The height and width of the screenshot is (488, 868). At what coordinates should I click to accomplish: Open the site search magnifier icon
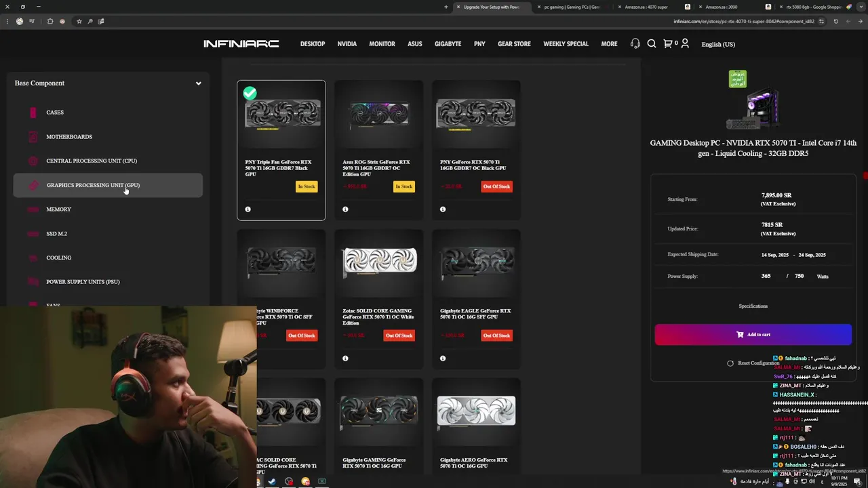pos(652,43)
